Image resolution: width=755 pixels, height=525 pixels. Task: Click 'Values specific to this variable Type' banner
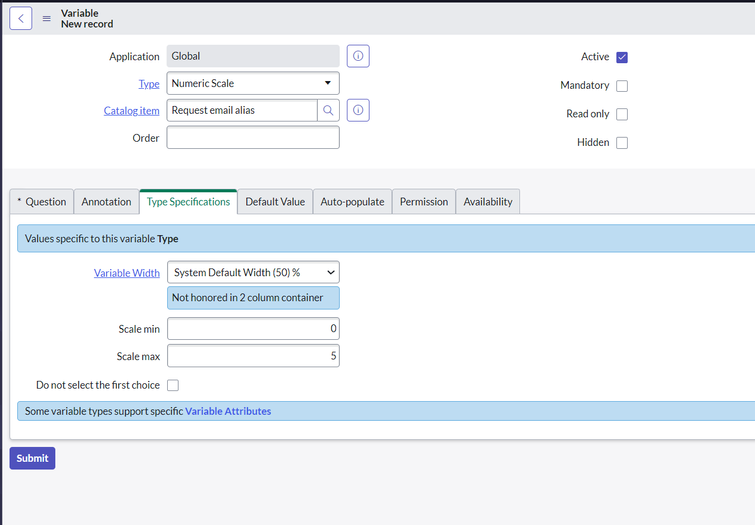(386, 238)
